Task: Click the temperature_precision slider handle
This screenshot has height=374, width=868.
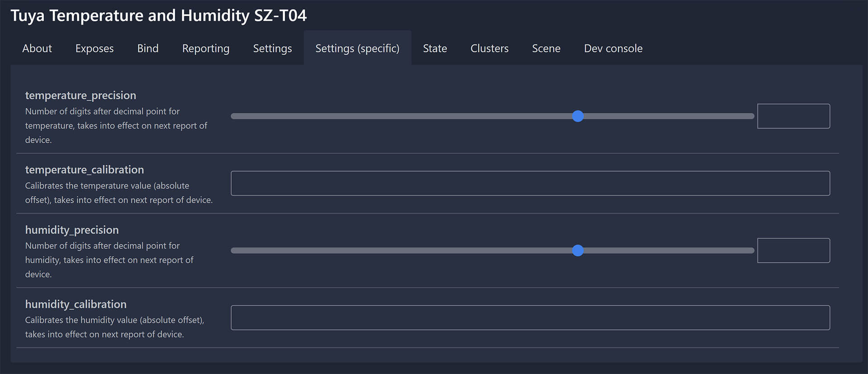Action: pyautogui.click(x=578, y=116)
